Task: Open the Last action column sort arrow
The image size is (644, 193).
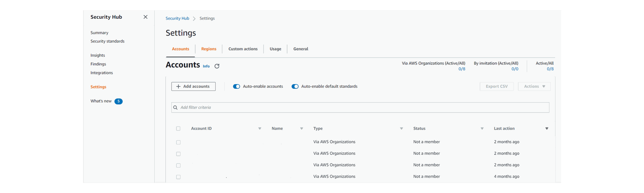Action: [547, 129]
